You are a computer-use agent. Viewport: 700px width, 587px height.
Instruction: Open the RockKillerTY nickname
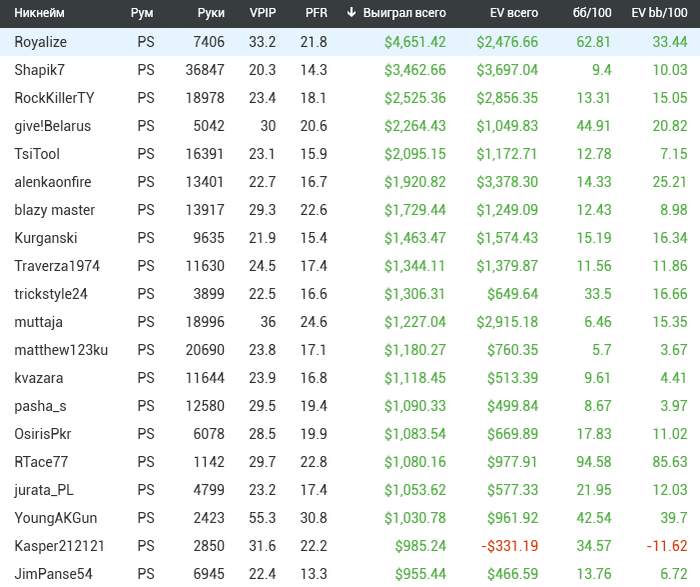(x=54, y=98)
